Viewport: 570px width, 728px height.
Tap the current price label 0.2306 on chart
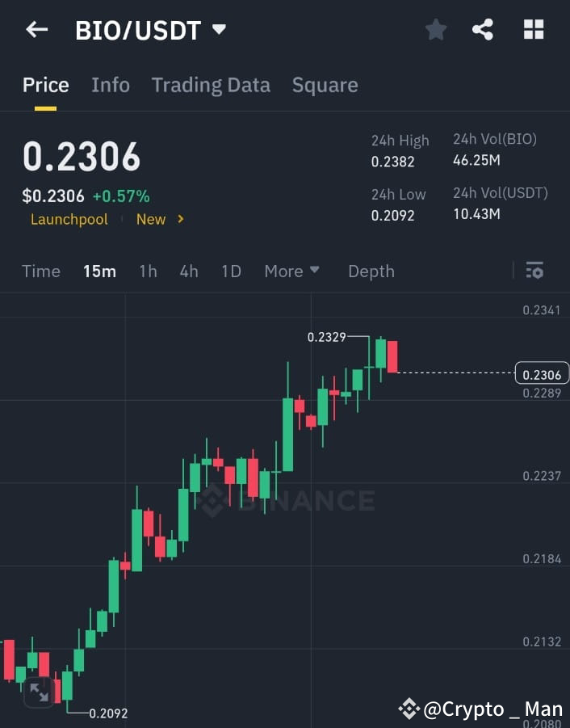[x=541, y=374]
